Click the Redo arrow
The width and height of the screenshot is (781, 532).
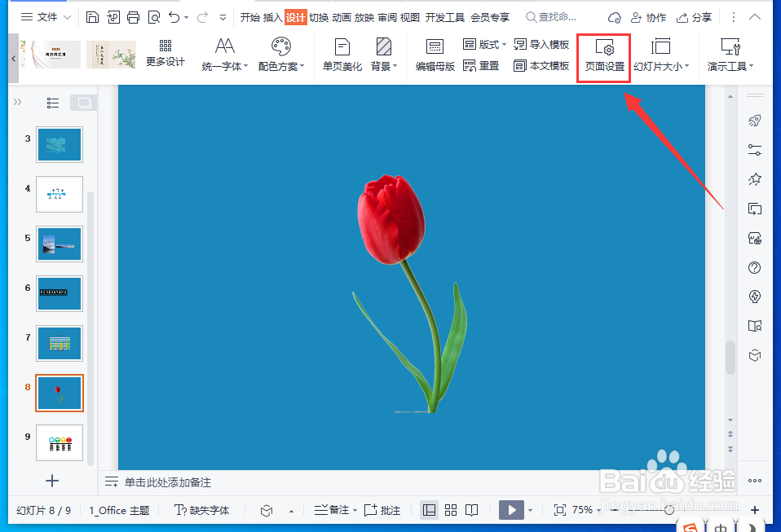pyautogui.click(x=202, y=17)
